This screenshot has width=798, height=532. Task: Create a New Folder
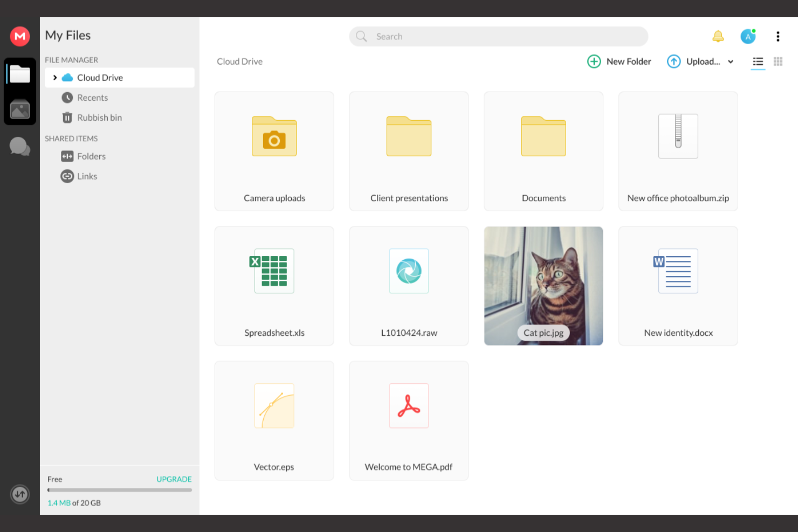point(618,61)
